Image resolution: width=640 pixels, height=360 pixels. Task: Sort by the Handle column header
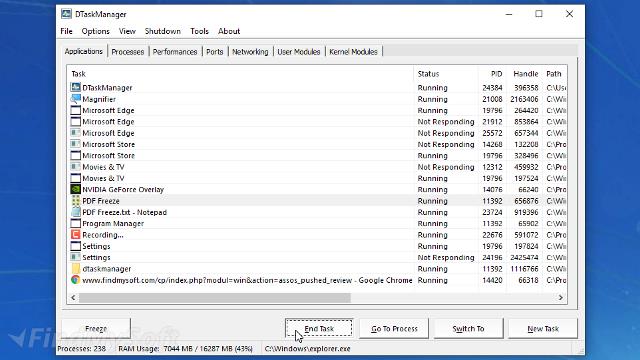click(x=524, y=74)
